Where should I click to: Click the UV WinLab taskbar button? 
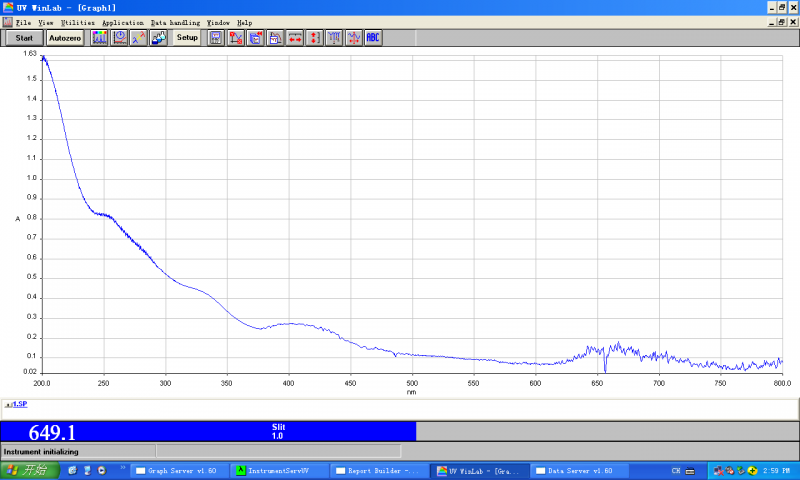click(478, 471)
